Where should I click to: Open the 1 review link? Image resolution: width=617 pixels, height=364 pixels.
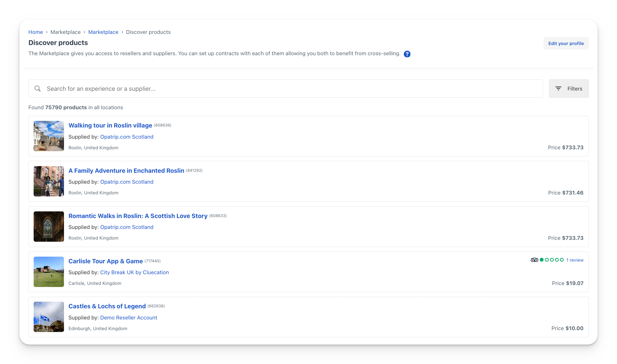[x=575, y=260]
